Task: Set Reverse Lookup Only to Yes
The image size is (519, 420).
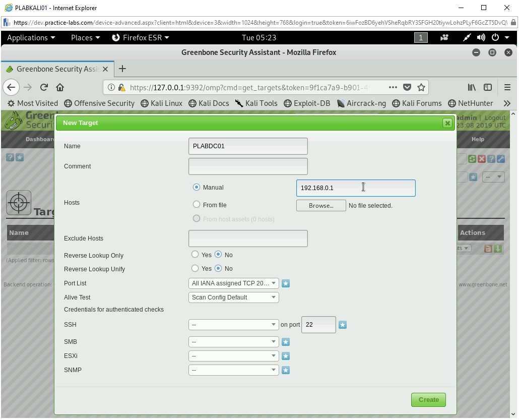Action: click(195, 255)
